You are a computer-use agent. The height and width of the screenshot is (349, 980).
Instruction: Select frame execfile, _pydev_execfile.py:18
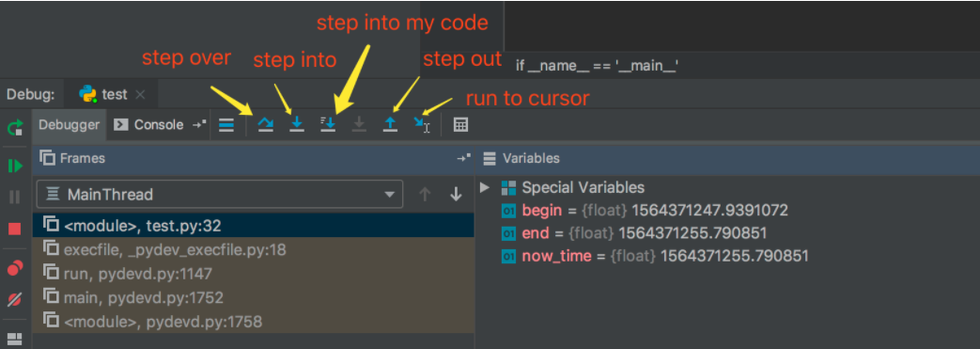pyautogui.click(x=253, y=249)
